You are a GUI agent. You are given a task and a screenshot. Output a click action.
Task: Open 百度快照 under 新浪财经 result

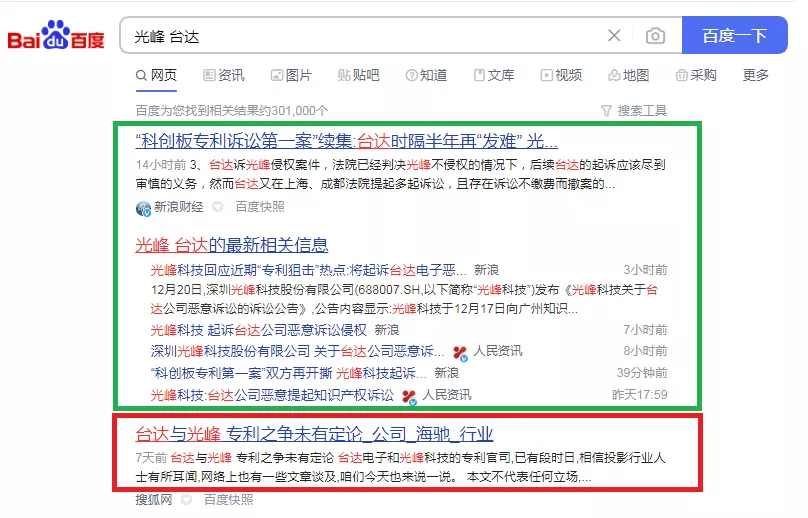(x=260, y=207)
